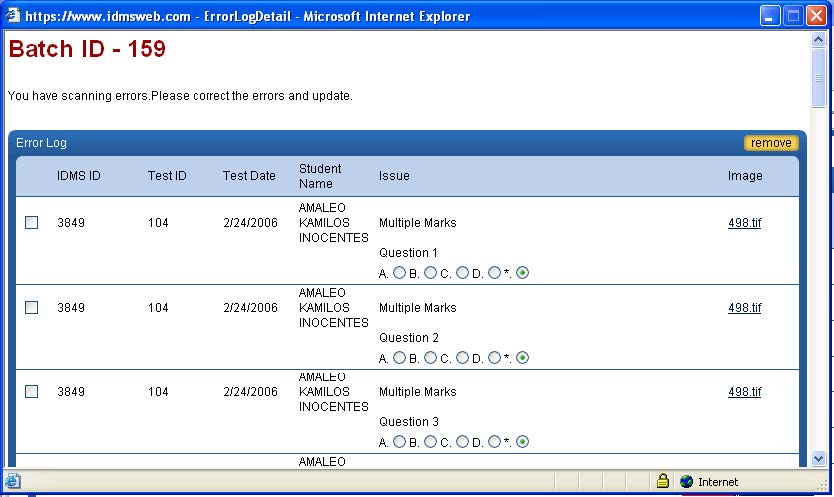Viewport: 834px width, 497px height.
Task: Choose answer A for Question 1
Action: point(399,273)
